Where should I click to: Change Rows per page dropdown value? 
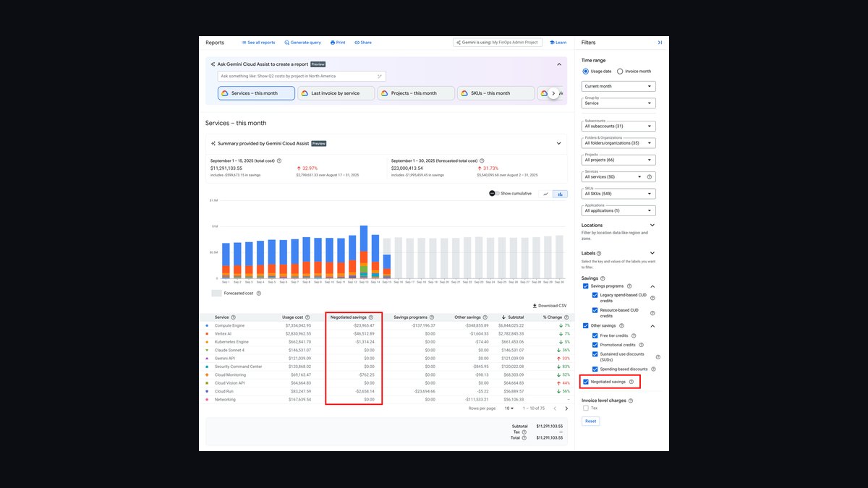tap(509, 408)
